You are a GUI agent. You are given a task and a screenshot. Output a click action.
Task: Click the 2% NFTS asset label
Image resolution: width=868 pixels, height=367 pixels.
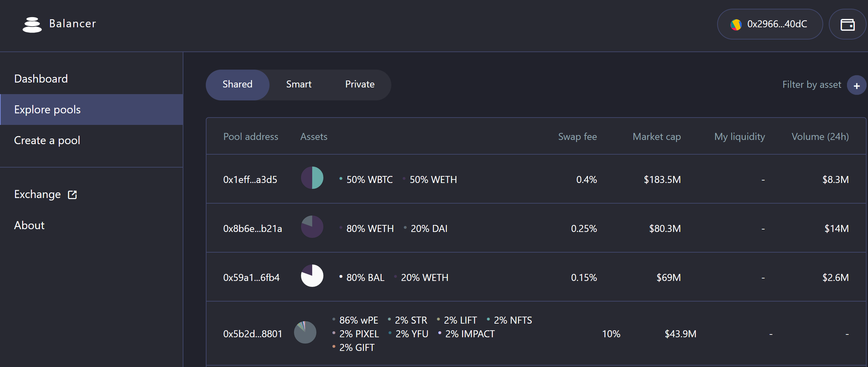pyautogui.click(x=513, y=320)
